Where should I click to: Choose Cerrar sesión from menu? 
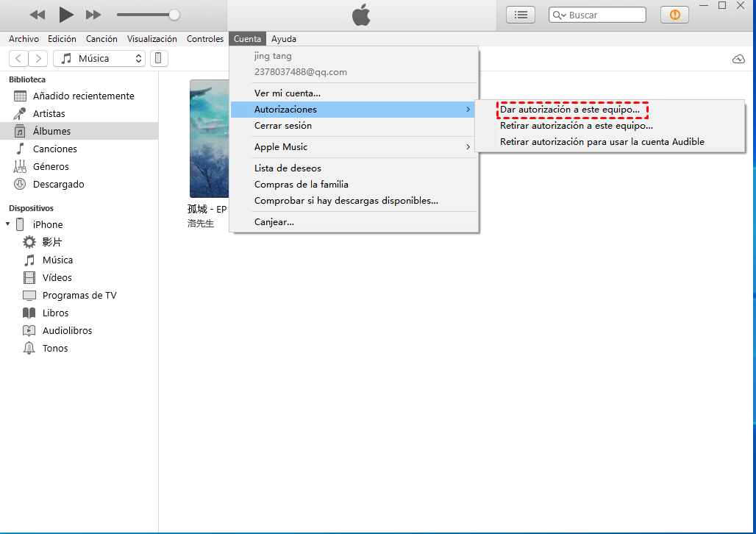pos(283,126)
